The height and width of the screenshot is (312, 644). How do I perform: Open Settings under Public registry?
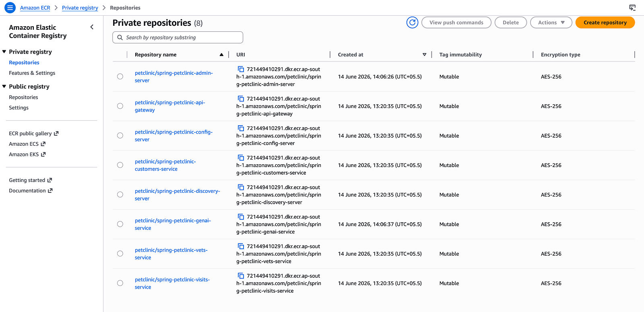coord(19,107)
